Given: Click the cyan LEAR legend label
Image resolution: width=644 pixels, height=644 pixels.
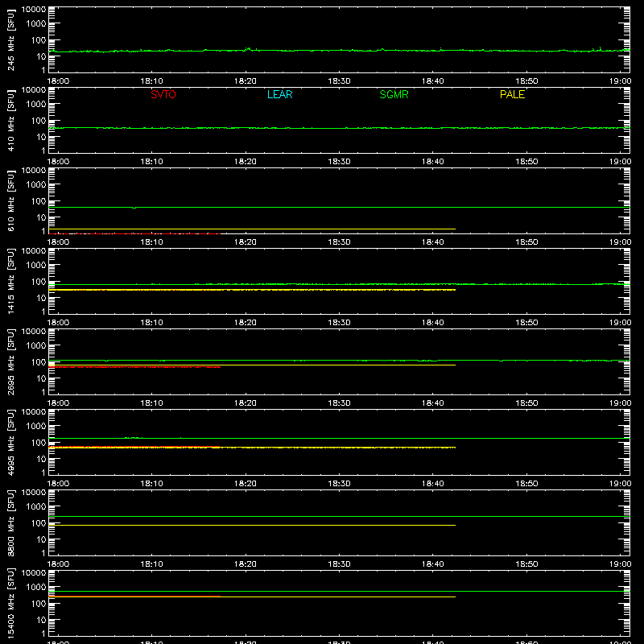Looking at the screenshot, I should (279, 94).
